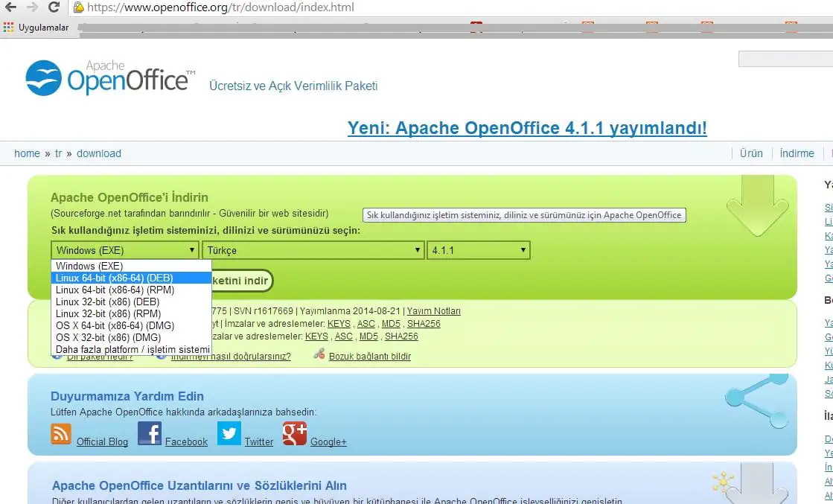Image resolution: width=833 pixels, height=504 pixels.
Task: Click the browser back arrow
Action: (x=10, y=7)
